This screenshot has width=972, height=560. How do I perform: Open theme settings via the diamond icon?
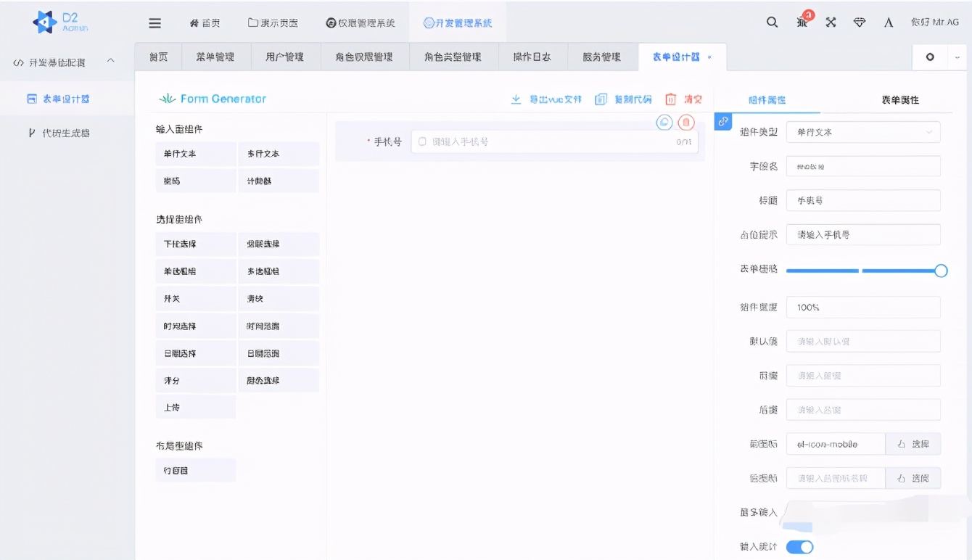(x=859, y=22)
